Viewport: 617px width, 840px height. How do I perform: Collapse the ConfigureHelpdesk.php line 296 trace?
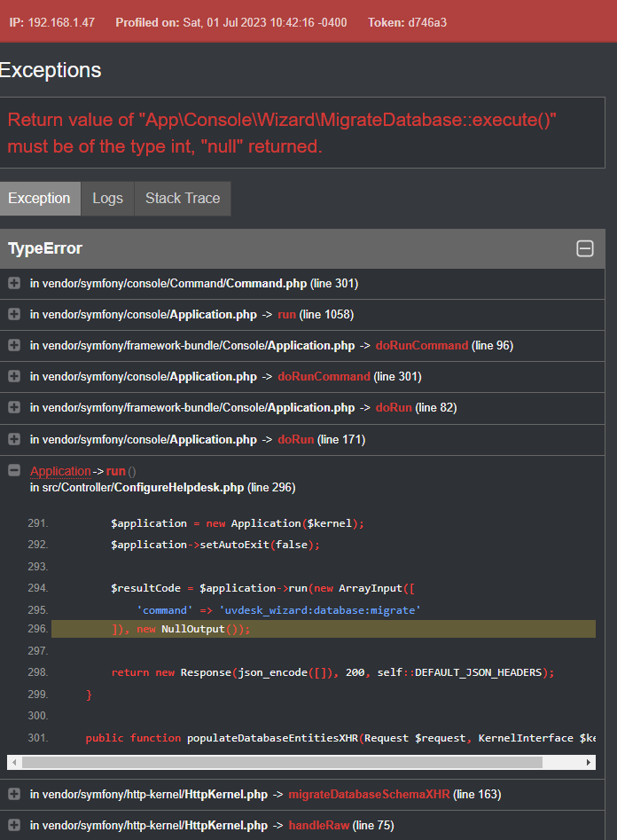click(14, 471)
